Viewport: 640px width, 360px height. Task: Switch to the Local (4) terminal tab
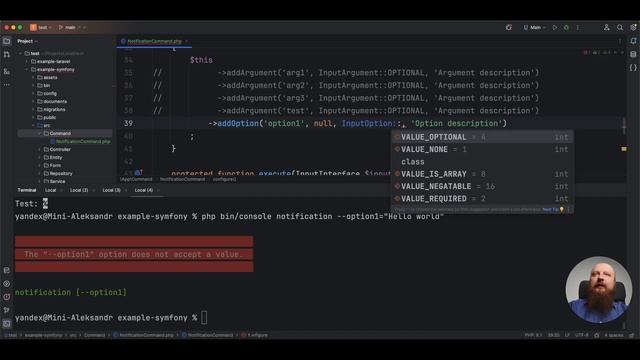point(144,190)
